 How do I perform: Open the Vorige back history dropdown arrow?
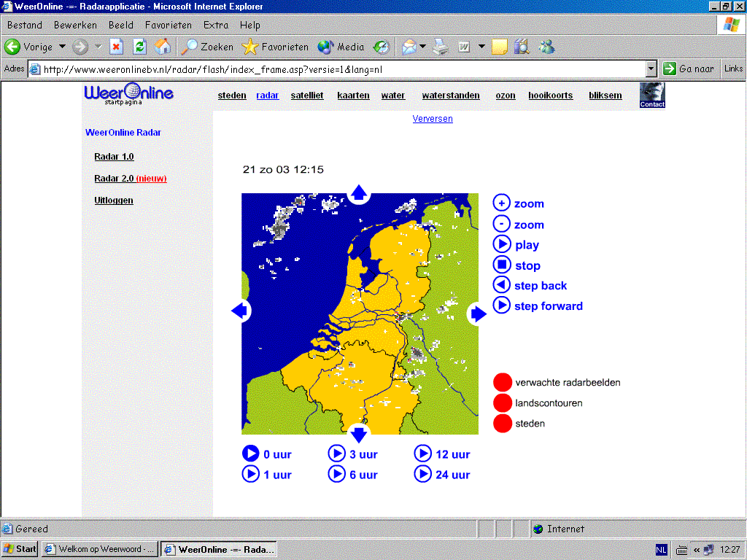[62, 47]
